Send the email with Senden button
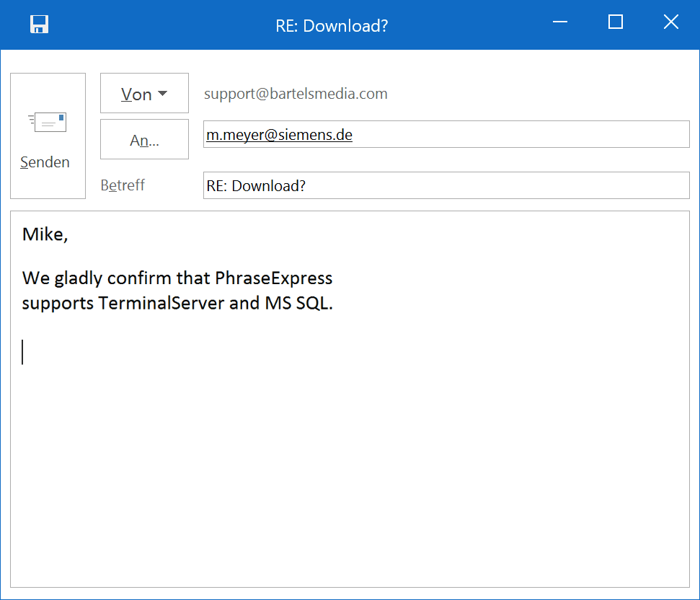This screenshot has width=700, height=600. 48,136
